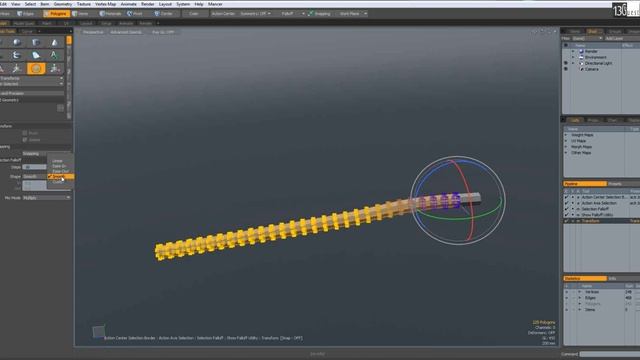Click the curve tool icon in second row
Viewport: 640px width, 360px height.
click(x=17, y=55)
